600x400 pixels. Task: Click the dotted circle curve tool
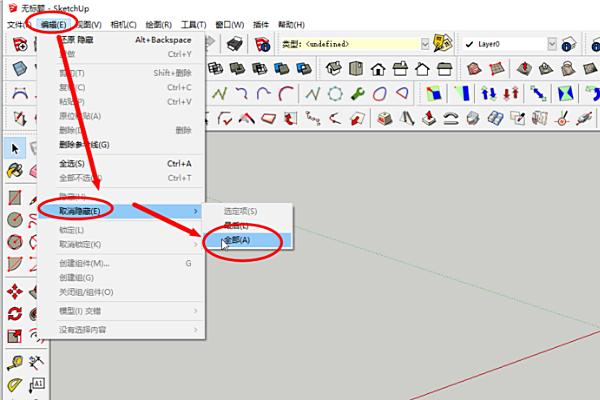336,94
